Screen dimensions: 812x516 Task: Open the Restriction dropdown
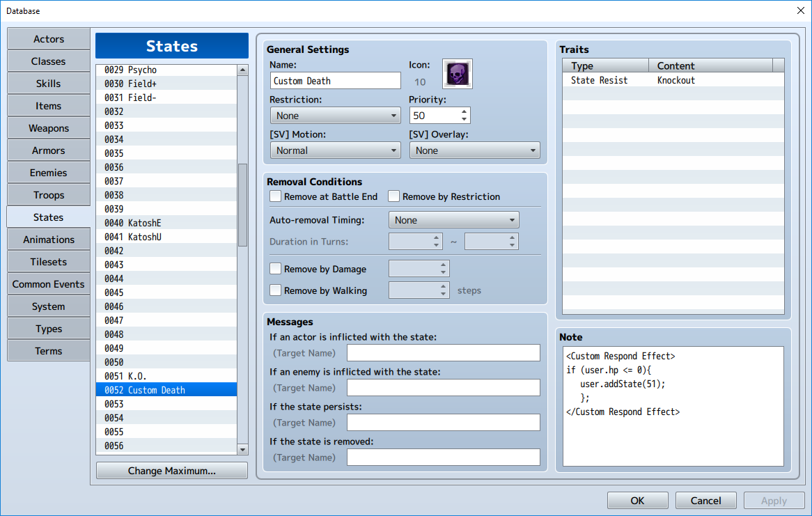tap(335, 116)
